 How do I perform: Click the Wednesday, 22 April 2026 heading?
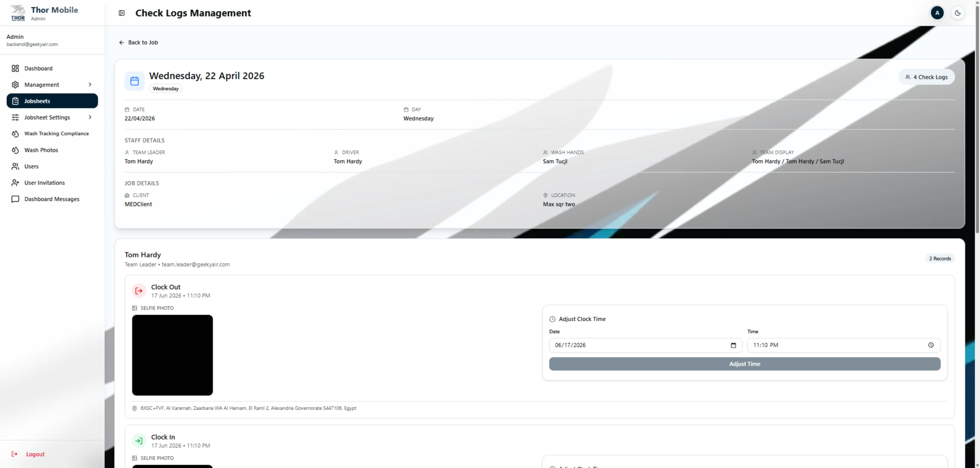(206, 76)
